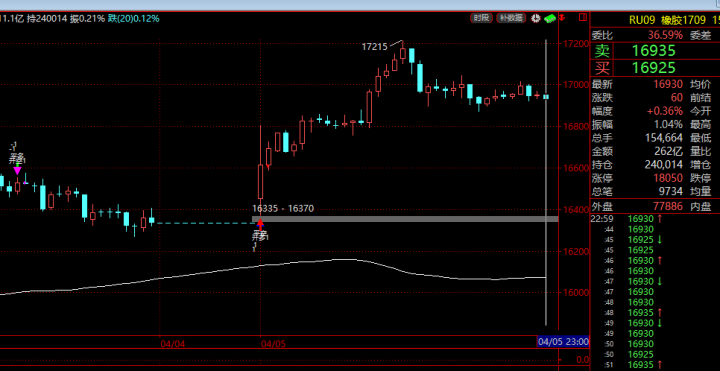Click the green eraser icon
This screenshot has width=720, height=371.
pos(550,18)
